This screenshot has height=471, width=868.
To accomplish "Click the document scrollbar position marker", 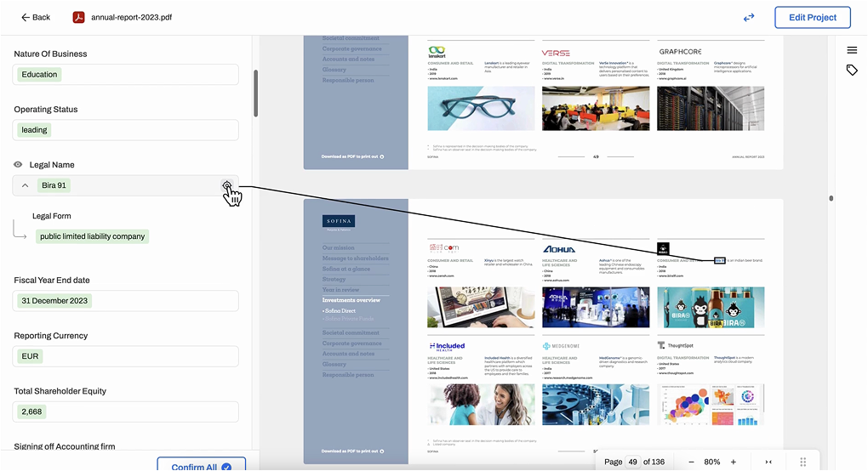I will pos(831,198).
